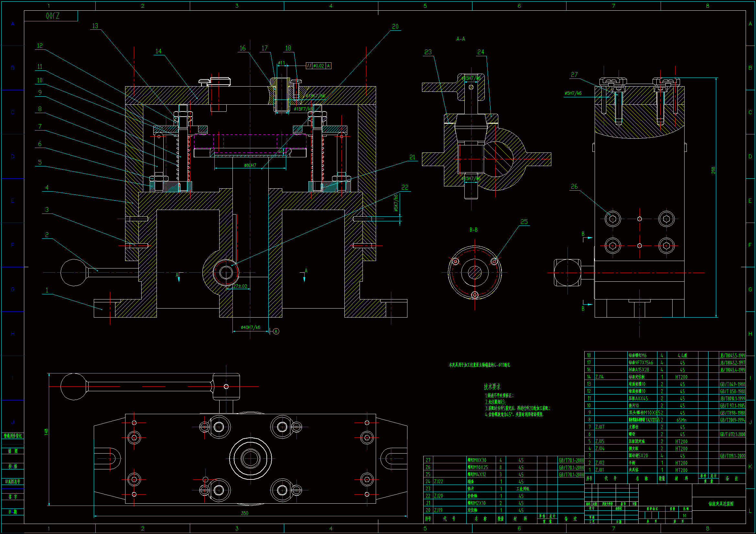Image resolution: width=756 pixels, height=534 pixels.
Task: Select the mirrored drawing number box at top-left
Action: (x=52, y=16)
